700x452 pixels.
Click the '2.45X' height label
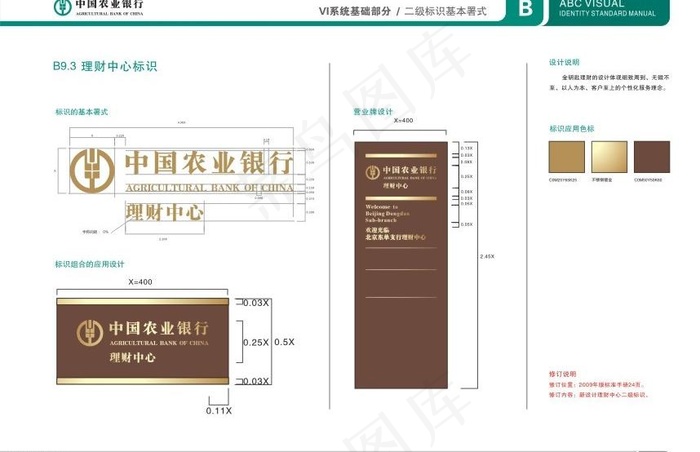click(487, 256)
